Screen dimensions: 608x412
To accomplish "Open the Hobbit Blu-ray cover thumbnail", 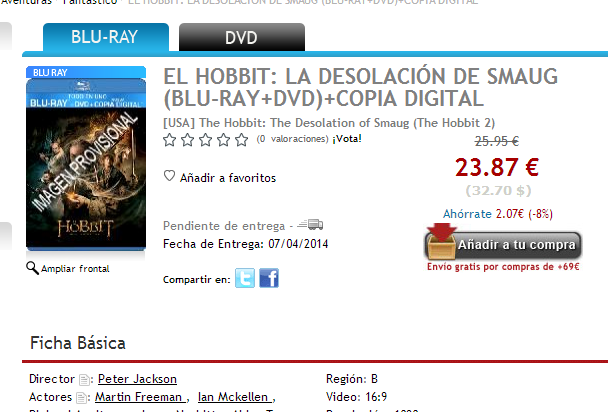I will point(86,158).
